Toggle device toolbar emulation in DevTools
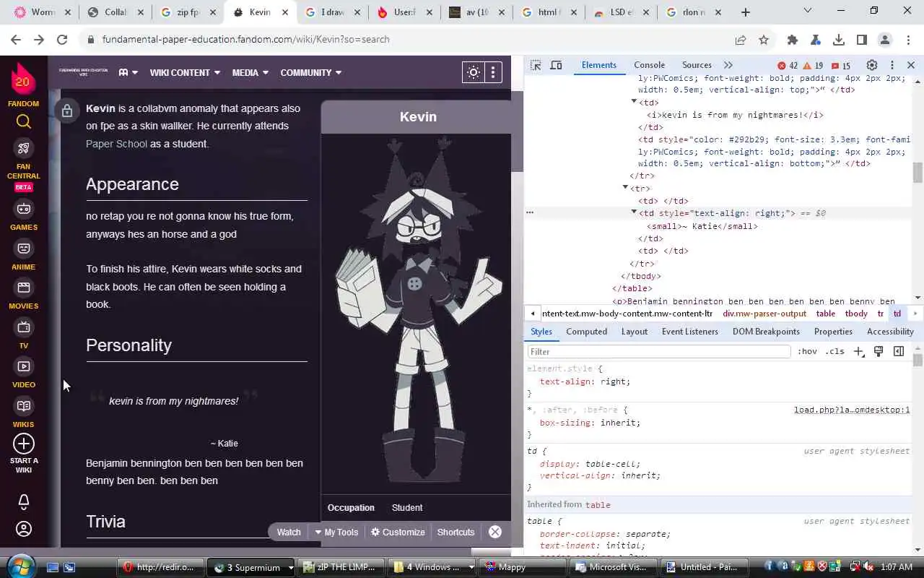This screenshot has height=578, width=924. 556,65
